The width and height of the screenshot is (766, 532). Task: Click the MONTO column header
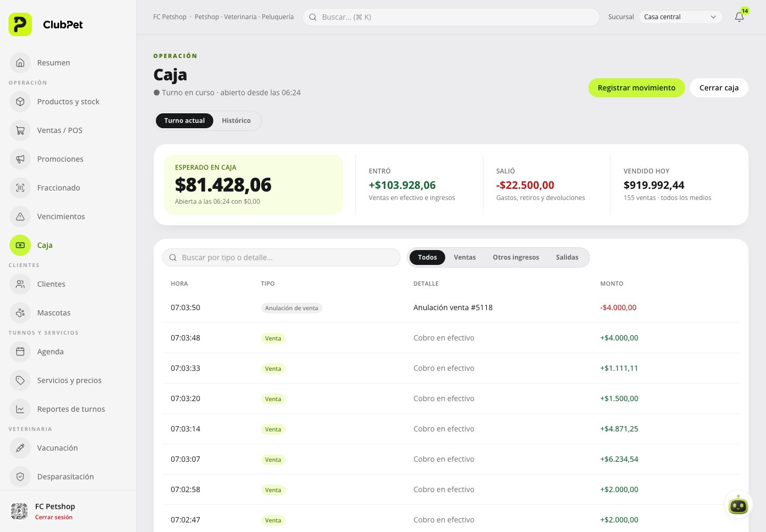[x=612, y=284]
